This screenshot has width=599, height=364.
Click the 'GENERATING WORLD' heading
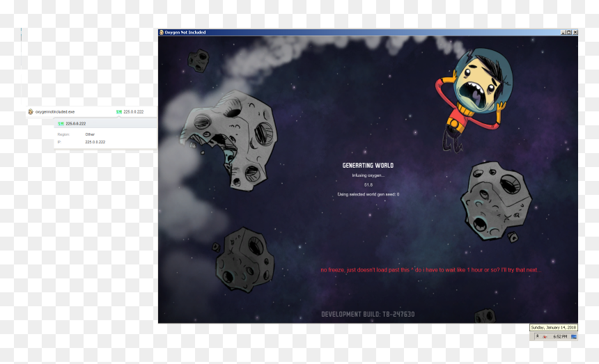[368, 165]
